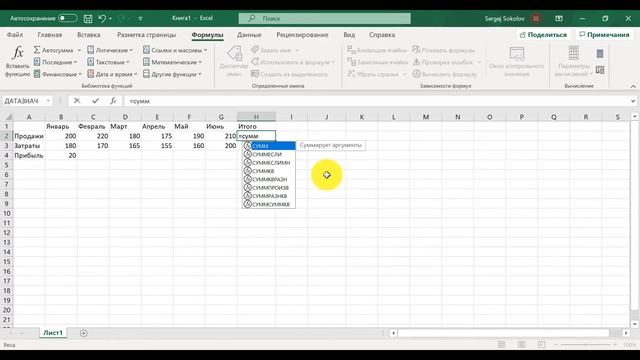640x360 pixels.
Task: Click the formula bar containing =сумм
Action: click(x=376, y=101)
